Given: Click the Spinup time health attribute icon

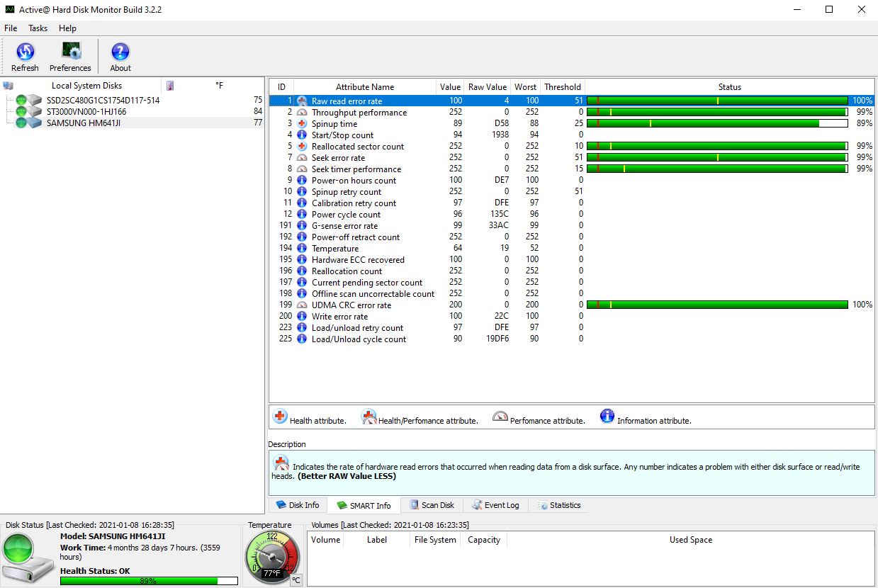Looking at the screenshot, I should [x=302, y=124].
